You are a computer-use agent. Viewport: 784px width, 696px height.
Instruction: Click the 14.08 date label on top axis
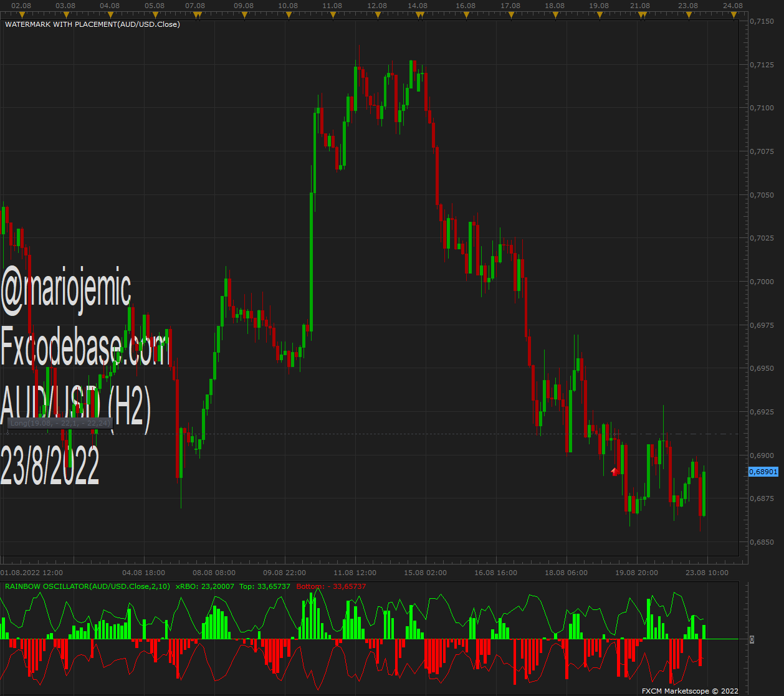point(418,6)
